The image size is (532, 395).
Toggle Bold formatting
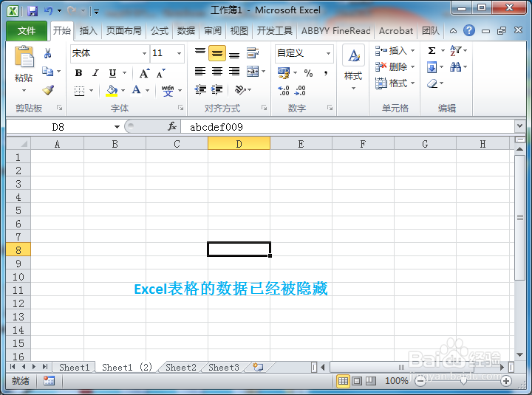[x=79, y=73]
